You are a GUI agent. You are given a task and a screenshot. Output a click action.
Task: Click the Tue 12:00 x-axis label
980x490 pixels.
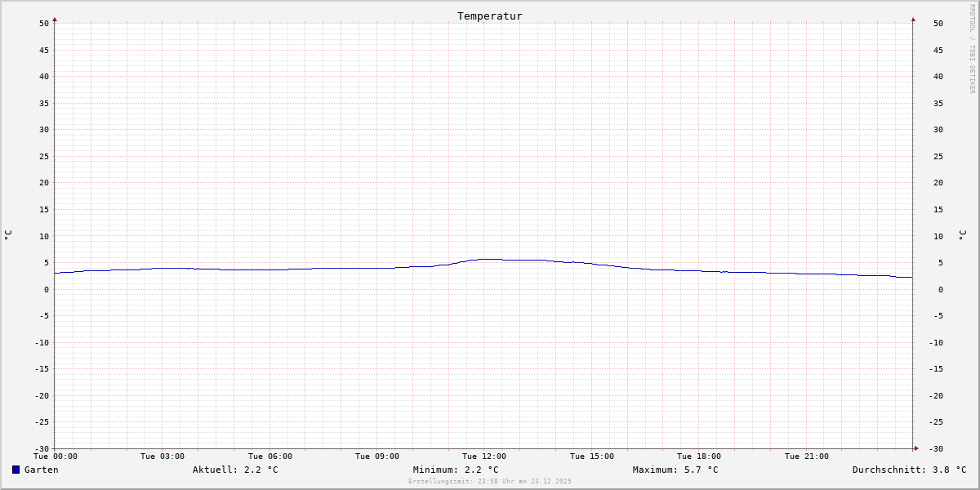coord(484,457)
